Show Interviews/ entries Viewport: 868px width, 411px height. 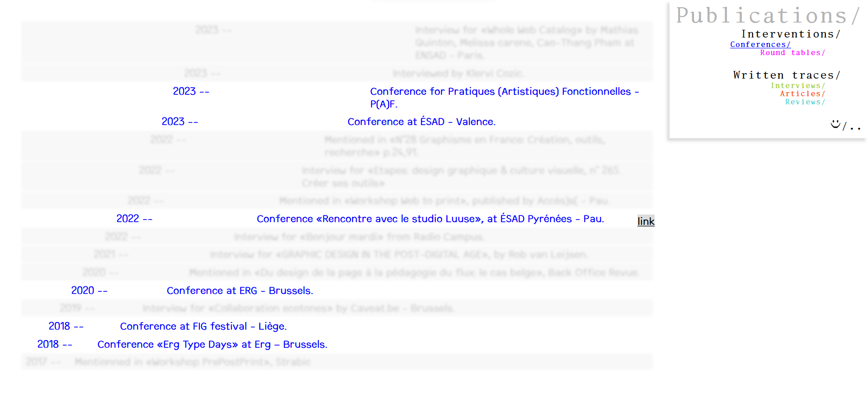click(x=797, y=86)
